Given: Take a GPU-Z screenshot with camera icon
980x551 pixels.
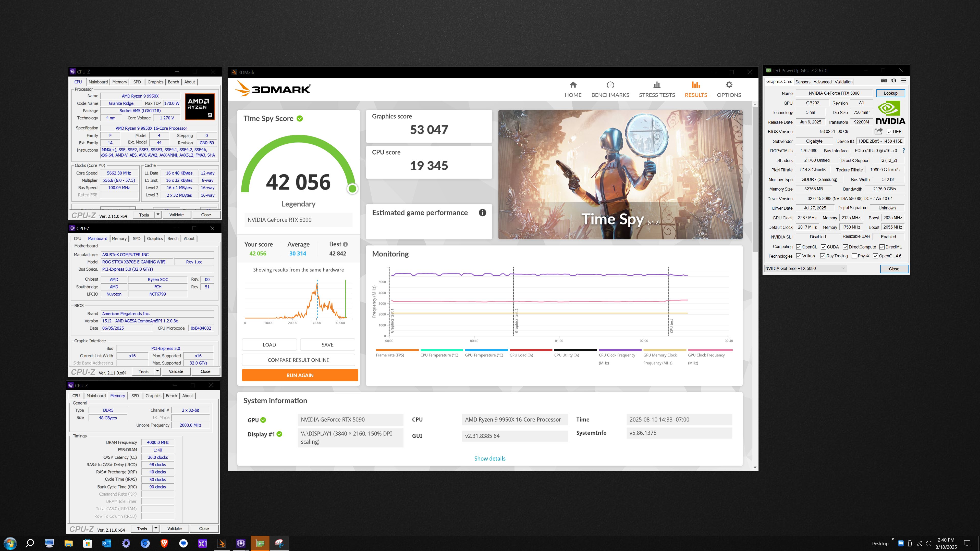Looking at the screenshot, I should pyautogui.click(x=884, y=81).
